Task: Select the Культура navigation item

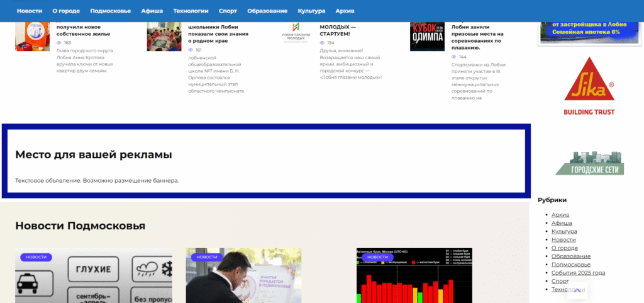Action: pos(311,11)
